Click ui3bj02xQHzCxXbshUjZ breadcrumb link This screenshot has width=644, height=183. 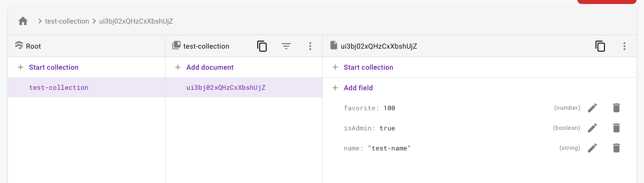tap(137, 21)
